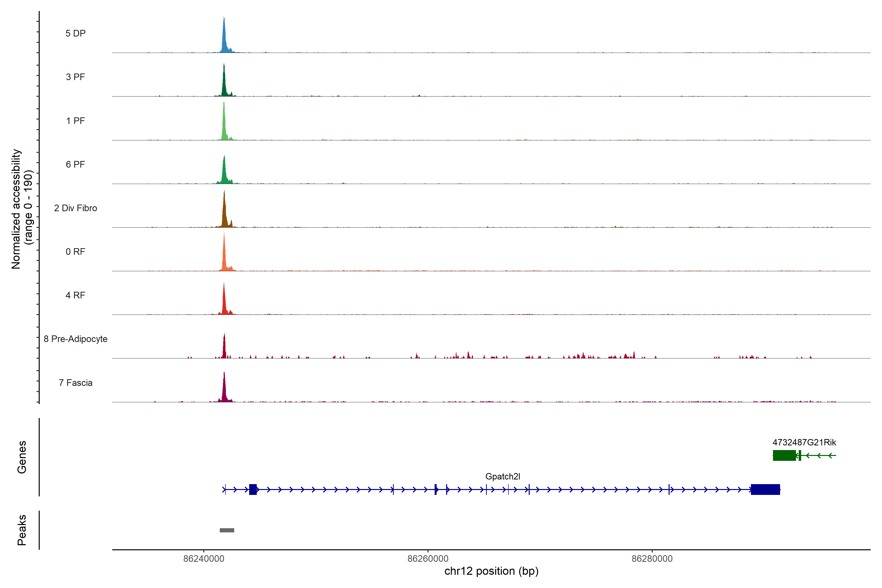Image resolution: width=882 pixels, height=588 pixels.
Task: Click the 6 PF track label
Action: pos(75,164)
